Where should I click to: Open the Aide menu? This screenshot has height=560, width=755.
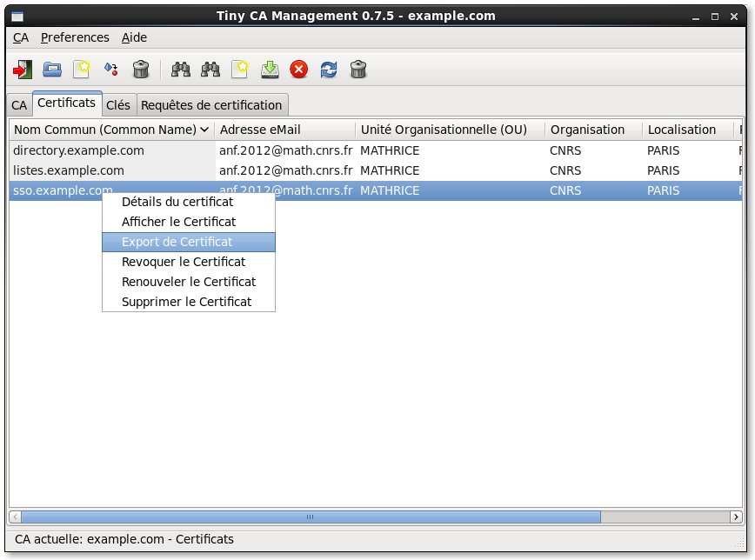pos(134,37)
